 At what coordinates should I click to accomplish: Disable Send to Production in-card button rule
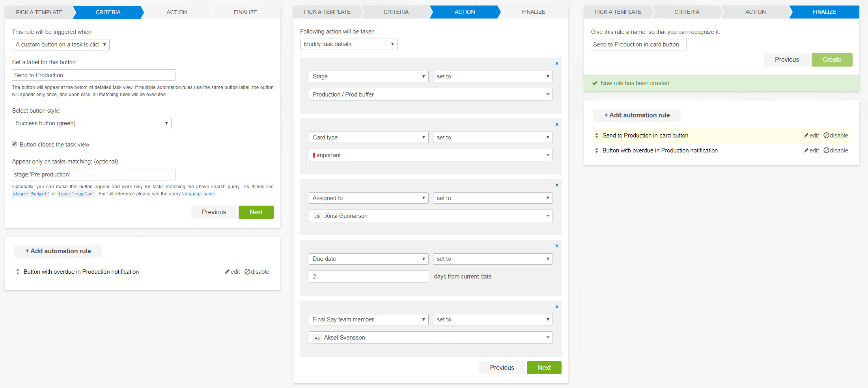(x=836, y=136)
